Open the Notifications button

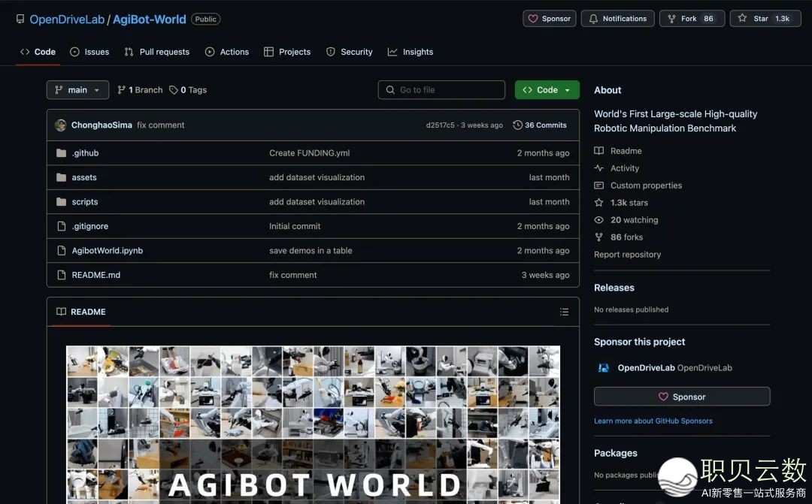[x=618, y=19]
